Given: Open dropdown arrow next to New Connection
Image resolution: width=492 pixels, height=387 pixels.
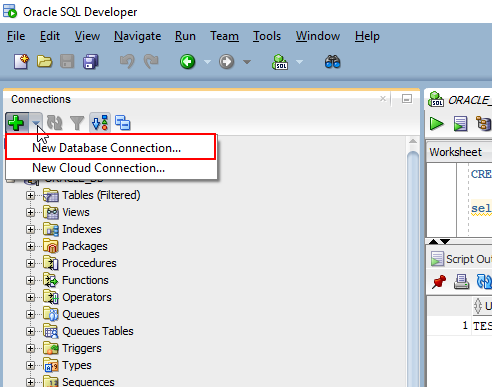Looking at the screenshot, I should [x=36, y=123].
